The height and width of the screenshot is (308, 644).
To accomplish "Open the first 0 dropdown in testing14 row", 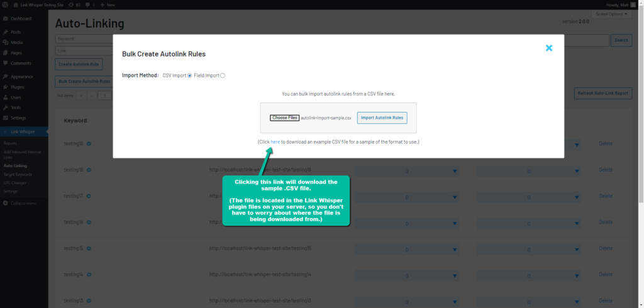I will click(x=407, y=275).
